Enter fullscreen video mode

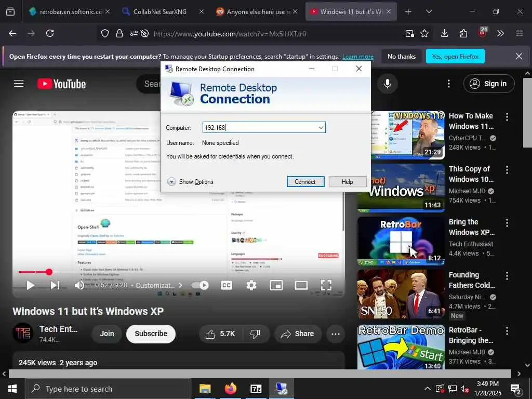click(x=326, y=285)
